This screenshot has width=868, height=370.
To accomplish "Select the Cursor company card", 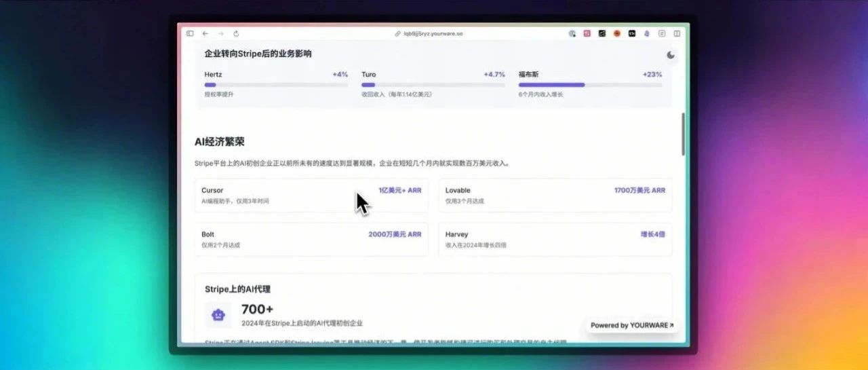I will click(311, 196).
